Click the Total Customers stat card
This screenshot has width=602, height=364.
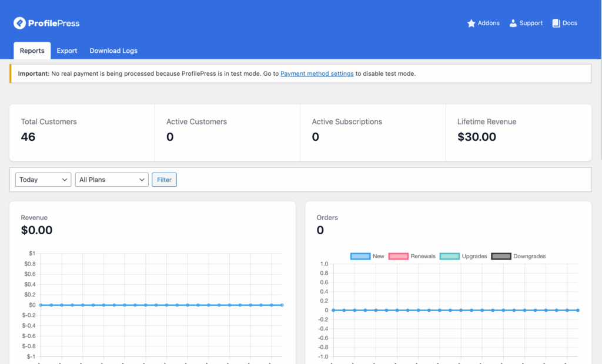pyautogui.click(x=82, y=132)
